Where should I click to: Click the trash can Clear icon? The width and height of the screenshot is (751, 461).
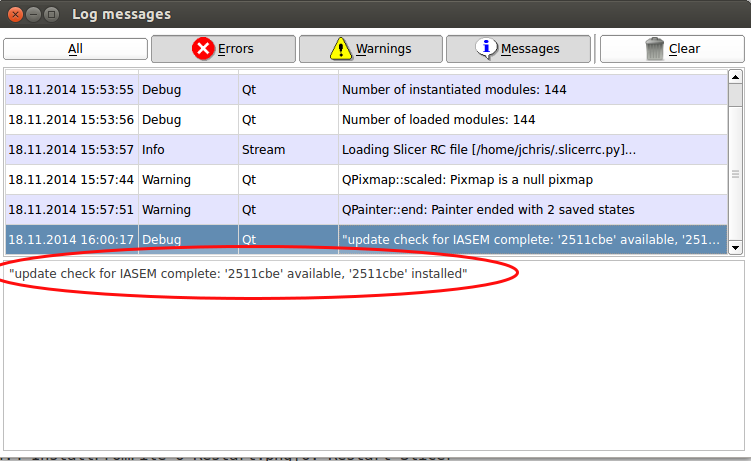coord(655,48)
